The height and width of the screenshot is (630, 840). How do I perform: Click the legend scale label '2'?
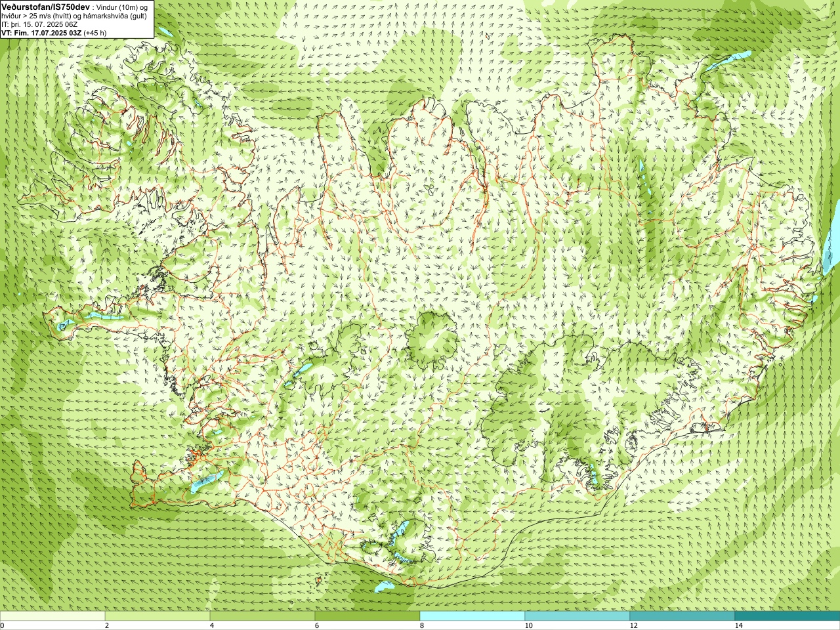click(107, 625)
